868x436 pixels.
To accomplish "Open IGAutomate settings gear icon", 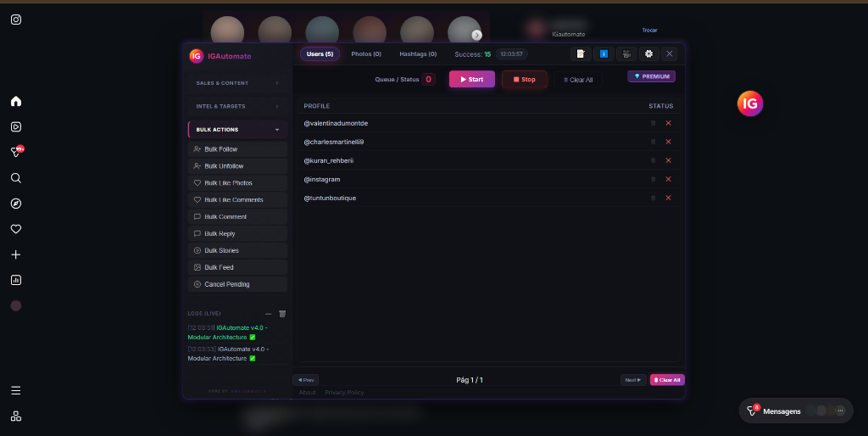I will tap(648, 53).
